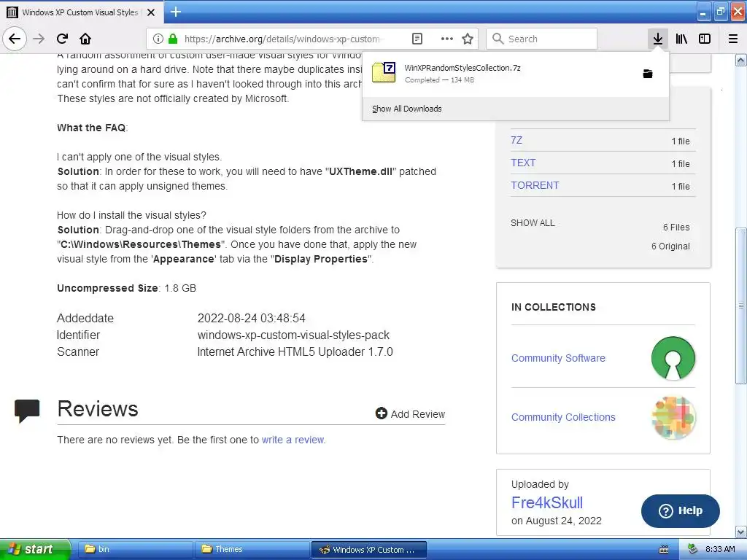Show site information icon in address bar
Image resolution: width=747 pixels, height=560 pixels.
(158, 39)
